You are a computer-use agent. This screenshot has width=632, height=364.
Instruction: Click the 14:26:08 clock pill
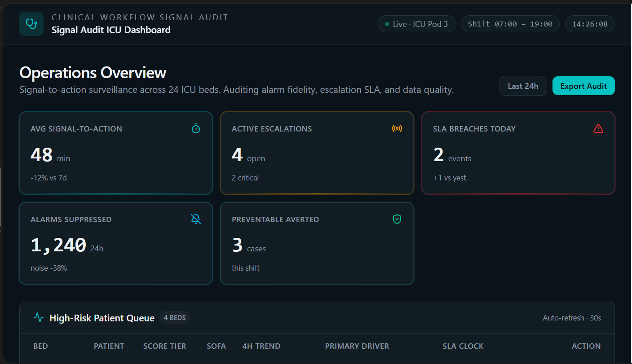click(x=590, y=24)
